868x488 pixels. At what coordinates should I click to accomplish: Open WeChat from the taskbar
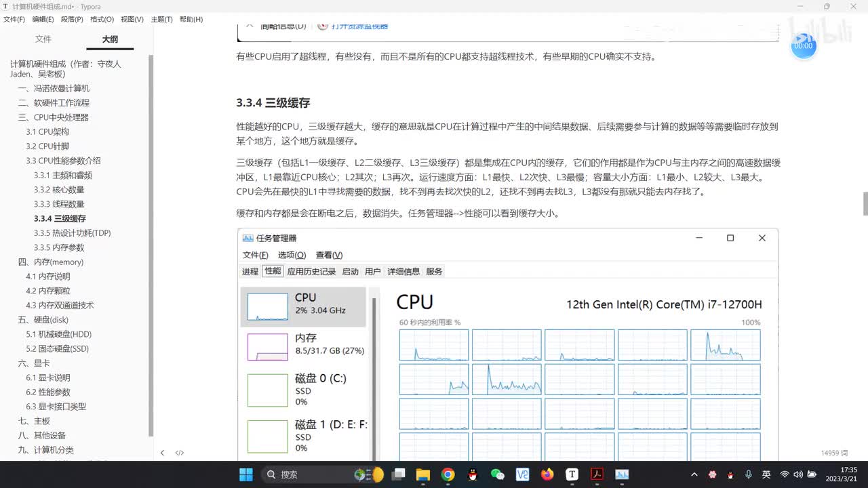(x=497, y=474)
